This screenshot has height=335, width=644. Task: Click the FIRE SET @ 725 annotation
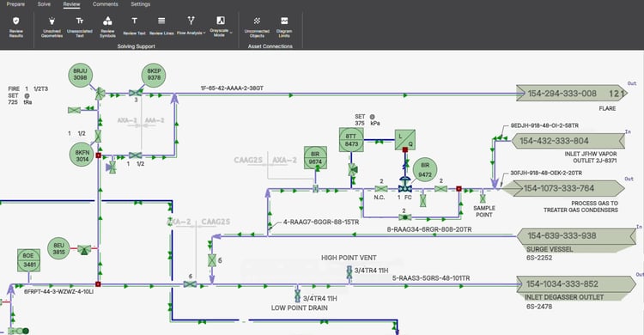(27, 95)
